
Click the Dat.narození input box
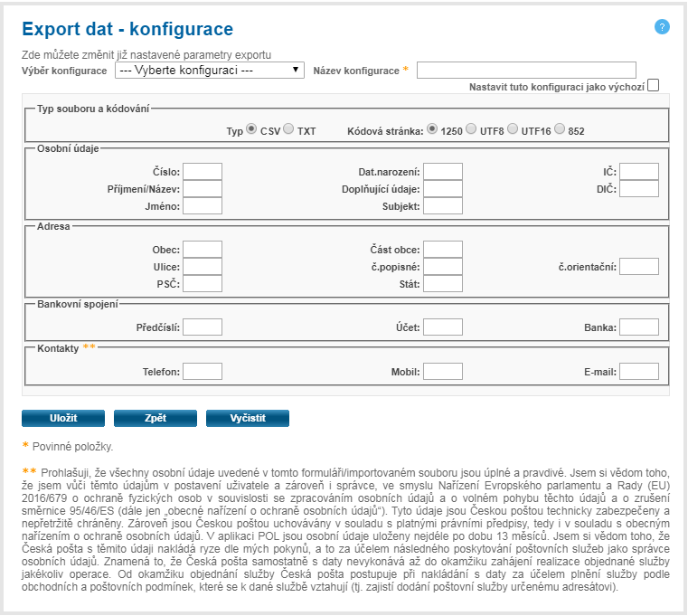click(443, 171)
